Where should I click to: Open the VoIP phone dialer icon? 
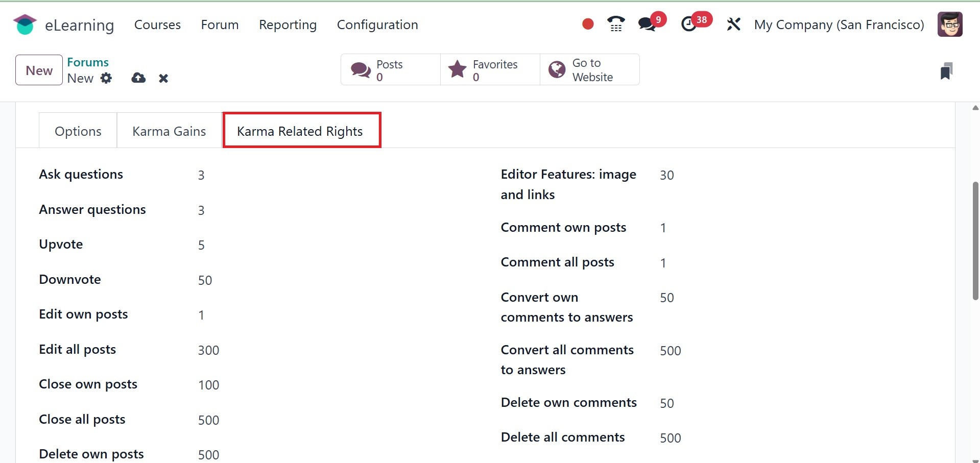click(x=616, y=24)
